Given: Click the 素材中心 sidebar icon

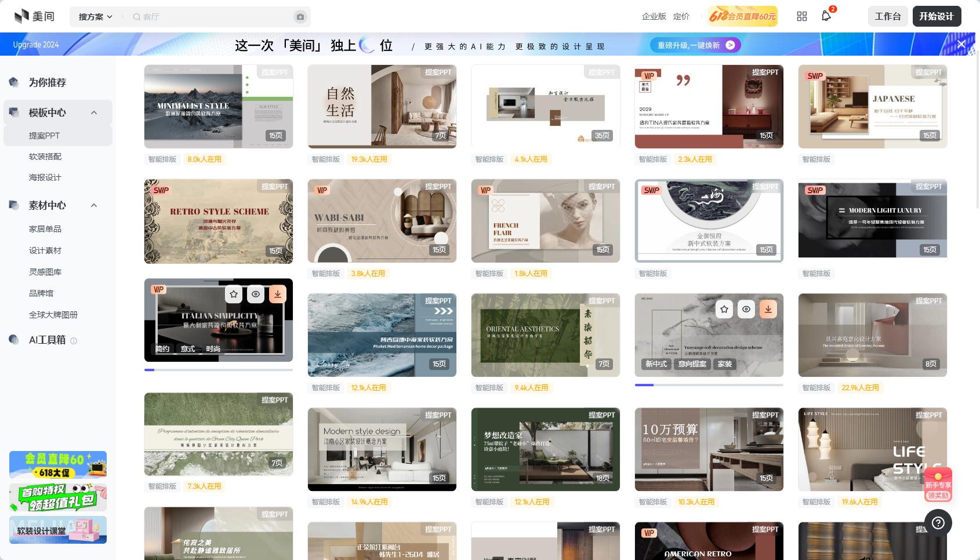Looking at the screenshot, I should (14, 205).
